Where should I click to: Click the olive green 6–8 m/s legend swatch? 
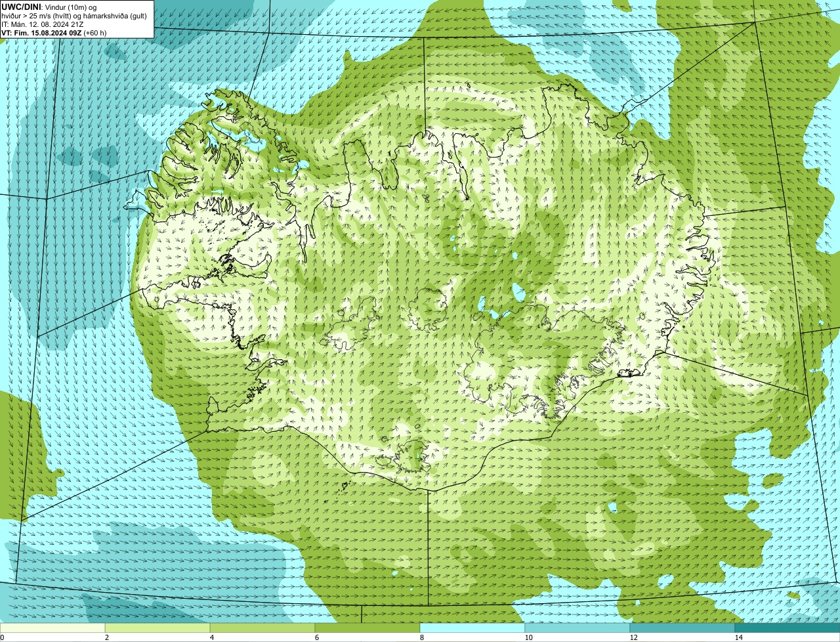click(367, 628)
